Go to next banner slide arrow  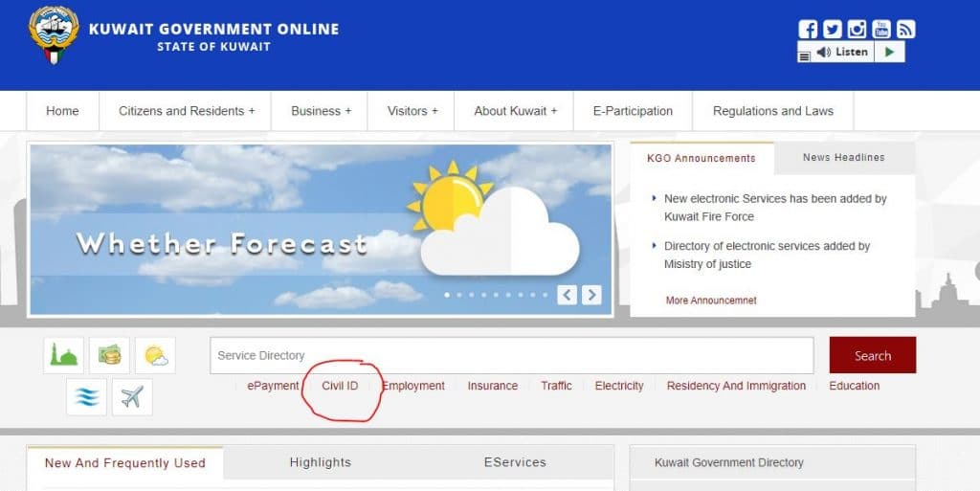pos(591,295)
